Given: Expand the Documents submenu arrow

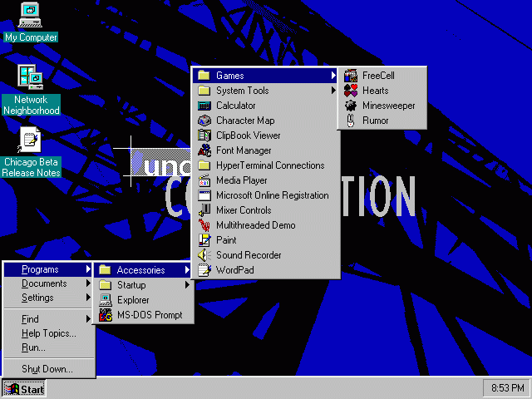Looking at the screenshot, I should point(88,283).
